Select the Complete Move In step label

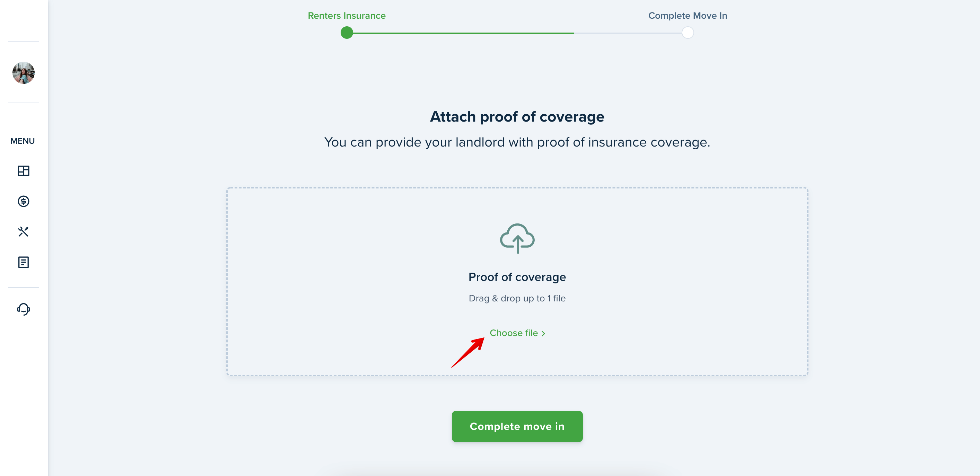[688, 16]
